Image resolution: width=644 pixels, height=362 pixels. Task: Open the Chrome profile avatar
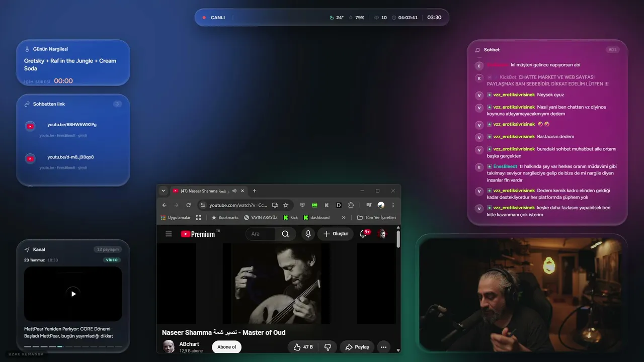pos(381,205)
